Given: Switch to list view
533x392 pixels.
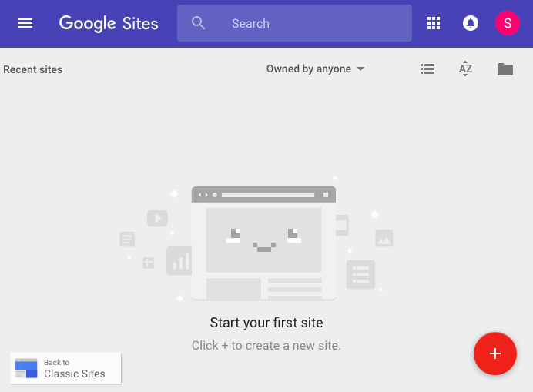Looking at the screenshot, I should pos(427,69).
